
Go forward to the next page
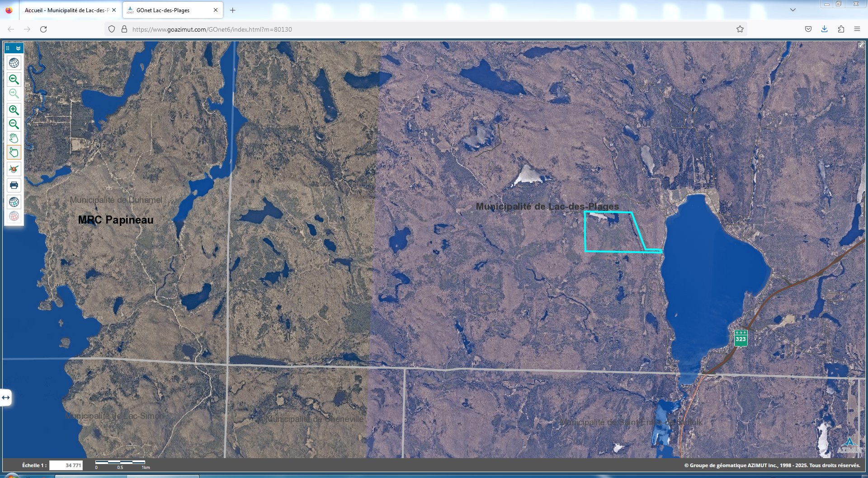(x=27, y=29)
